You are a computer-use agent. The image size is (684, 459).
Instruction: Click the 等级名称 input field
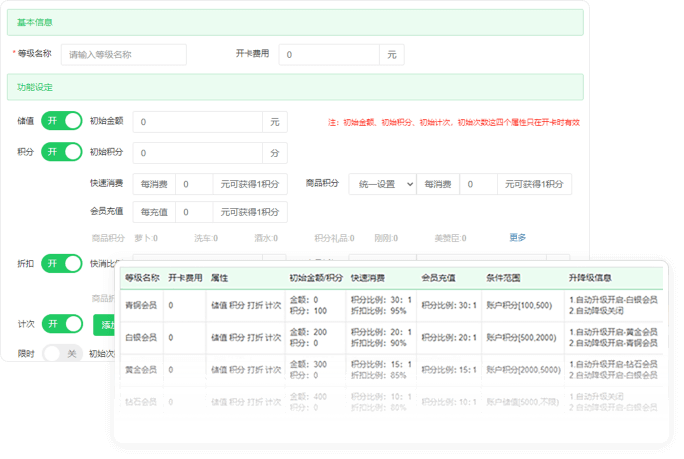click(124, 55)
